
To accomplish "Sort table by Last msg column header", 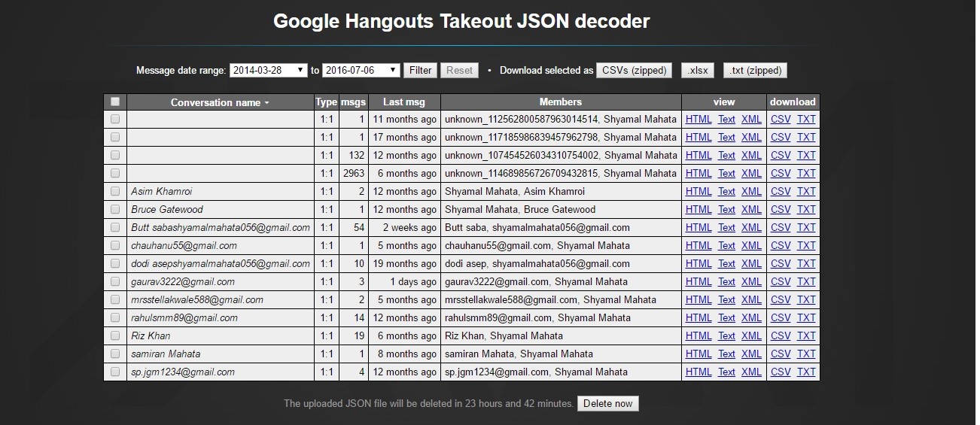I will click(404, 102).
